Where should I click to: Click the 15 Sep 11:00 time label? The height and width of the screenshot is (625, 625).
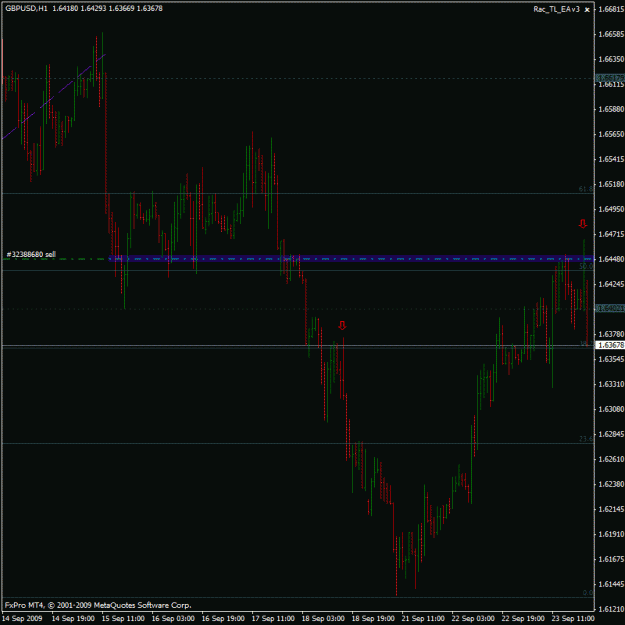click(x=123, y=619)
